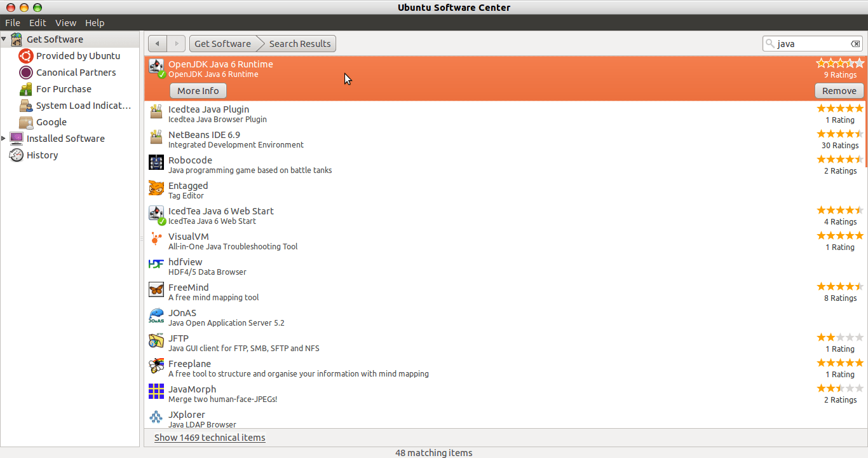Click the Icedtea Java Plugin package icon

[156, 112]
